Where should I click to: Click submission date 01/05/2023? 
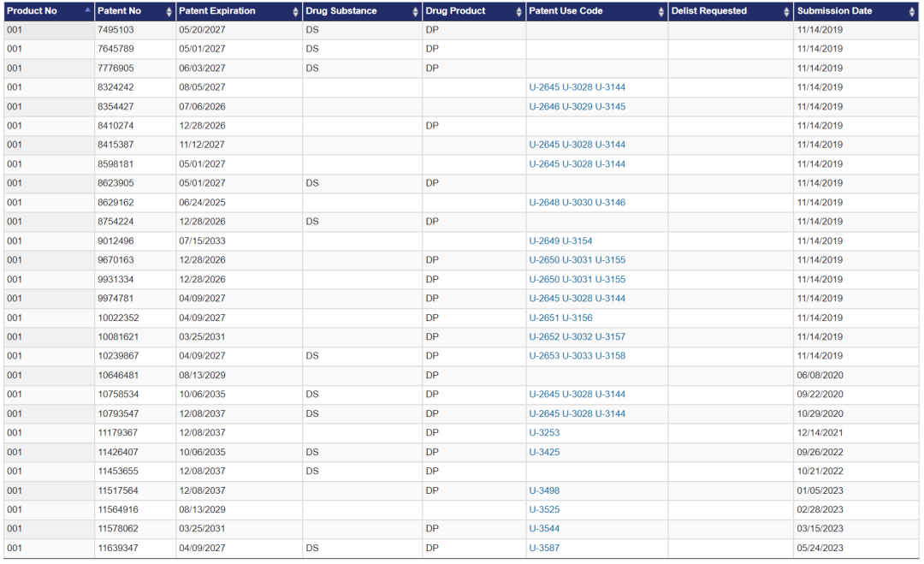[x=820, y=490]
